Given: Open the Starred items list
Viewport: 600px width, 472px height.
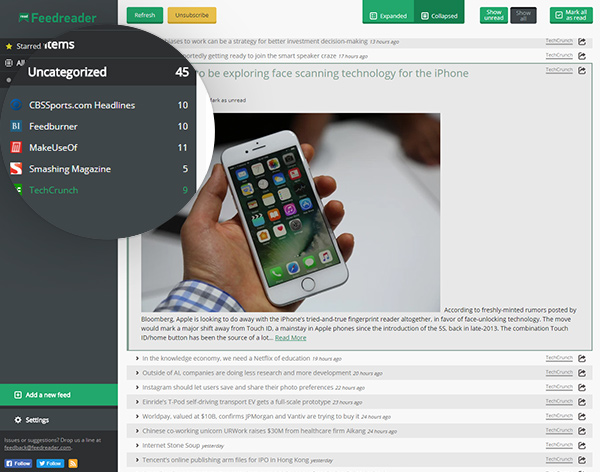Looking at the screenshot, I should pyautogui.click(x=28, y=46).
